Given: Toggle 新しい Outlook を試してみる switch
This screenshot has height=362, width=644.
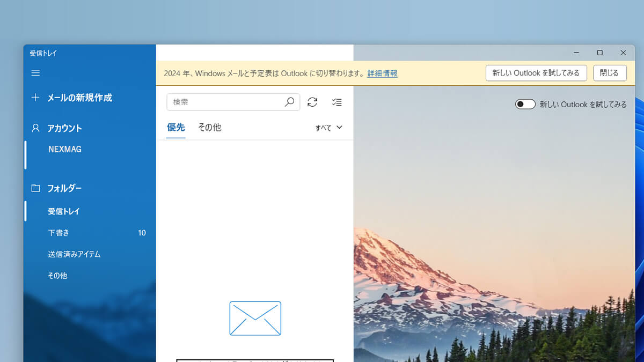Looking at the screenshot, I should pyautogui.click(x=525, y=104).
